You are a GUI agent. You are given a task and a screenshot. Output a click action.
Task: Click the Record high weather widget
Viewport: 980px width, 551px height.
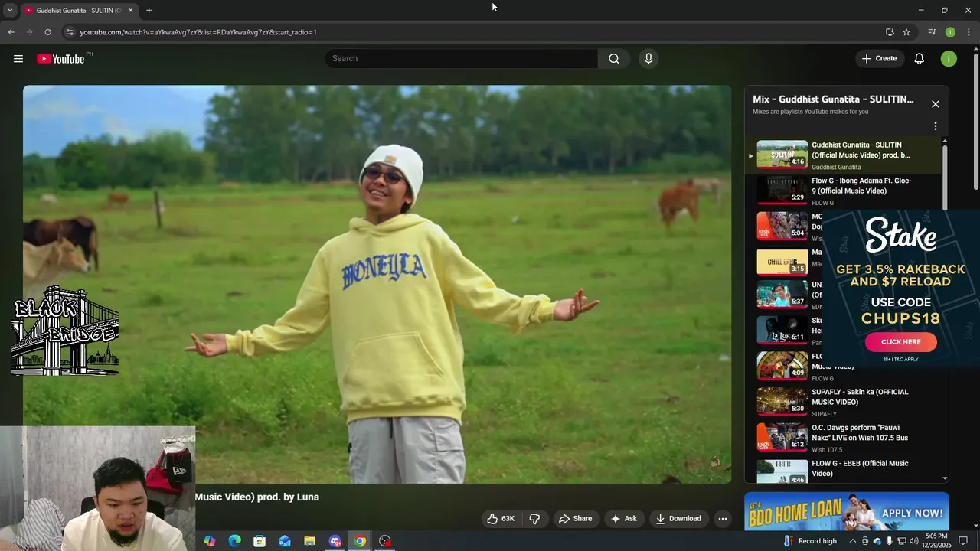click(810, 541)
